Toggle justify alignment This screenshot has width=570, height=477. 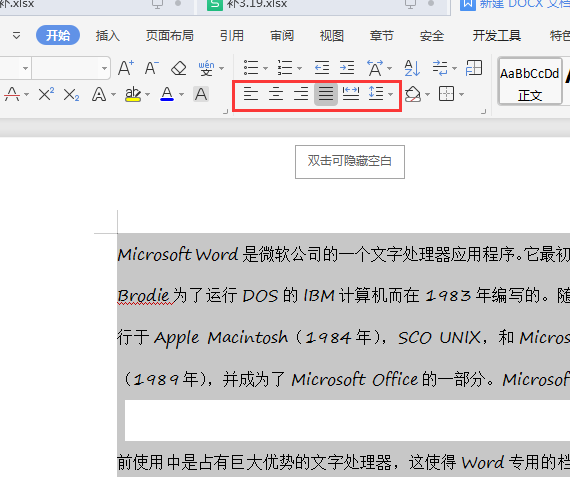[x=326, y=94]
